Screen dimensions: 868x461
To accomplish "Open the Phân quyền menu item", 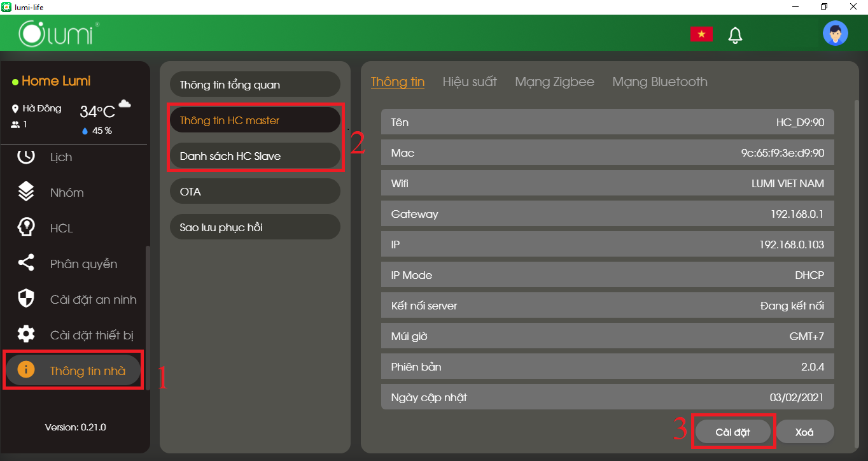I will [83, 264].
